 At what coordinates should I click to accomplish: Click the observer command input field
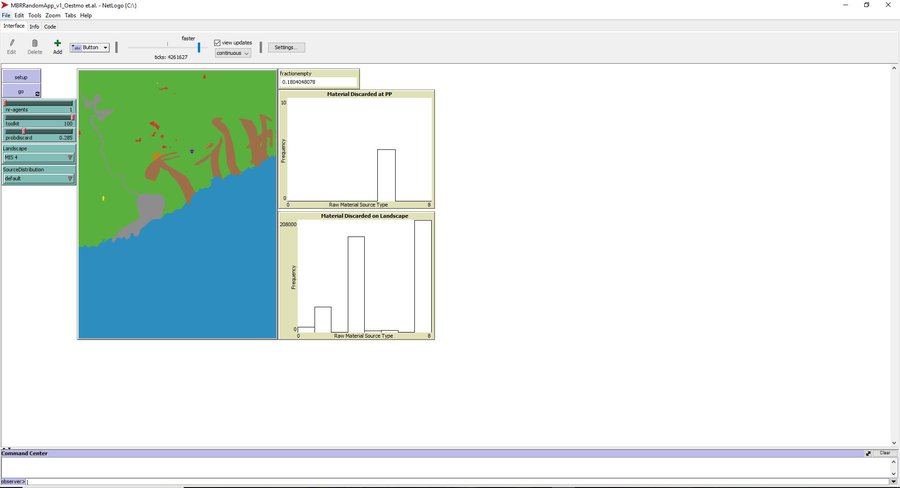tap(450, 482)
